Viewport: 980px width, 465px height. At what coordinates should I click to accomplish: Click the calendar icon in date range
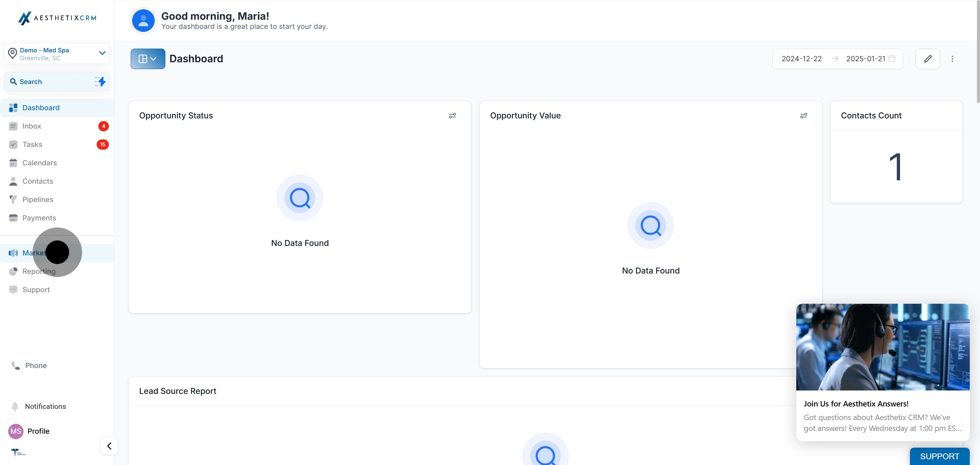[x=892, y=59]
